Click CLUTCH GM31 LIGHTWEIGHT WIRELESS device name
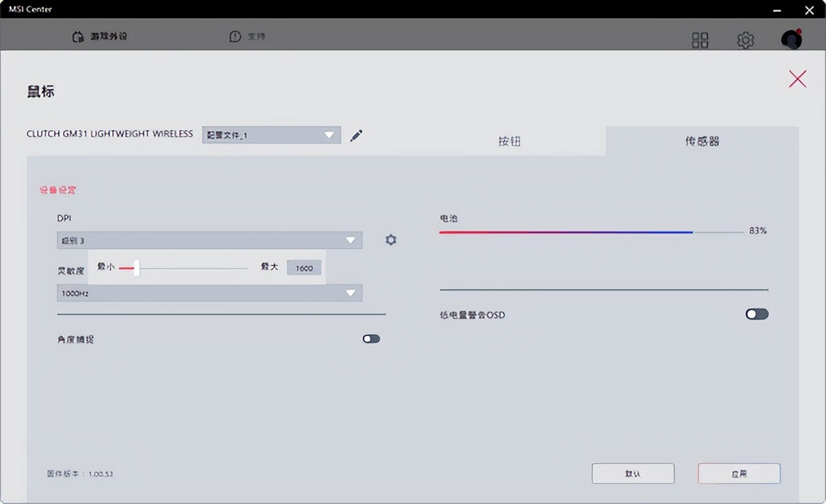The width and height of the screenshot is (826, 504). click(110, 134)
